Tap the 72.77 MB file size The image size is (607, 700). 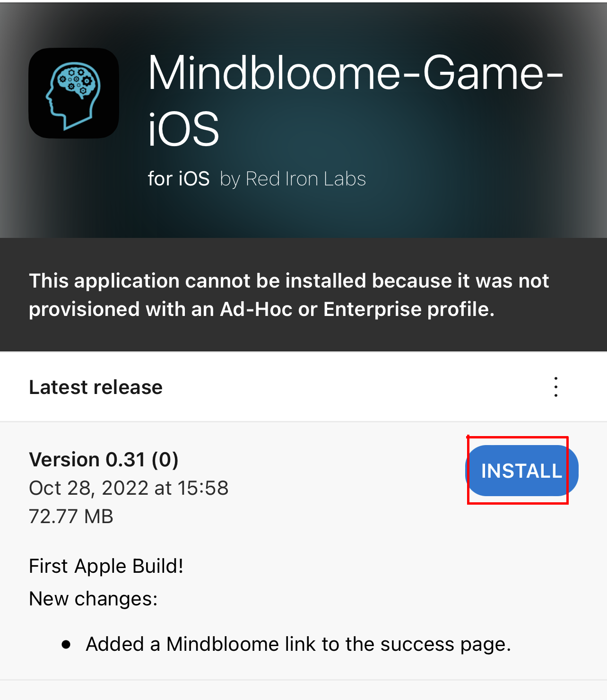pyautogui.click(x=71, y=516)
